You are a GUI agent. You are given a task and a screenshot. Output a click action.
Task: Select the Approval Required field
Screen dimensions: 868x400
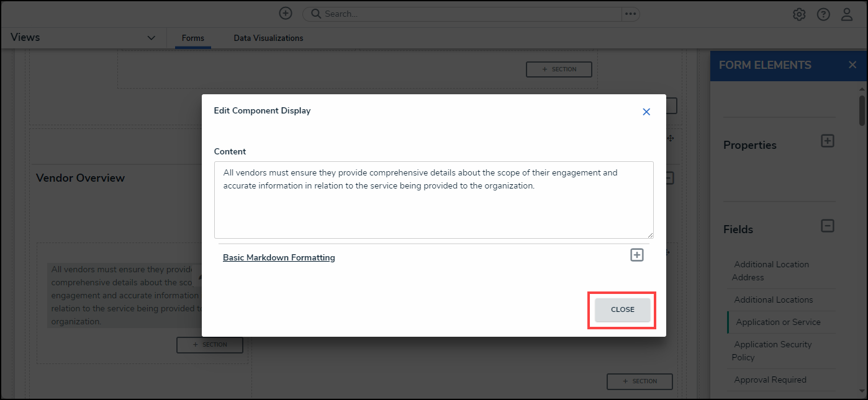(770, 380)
